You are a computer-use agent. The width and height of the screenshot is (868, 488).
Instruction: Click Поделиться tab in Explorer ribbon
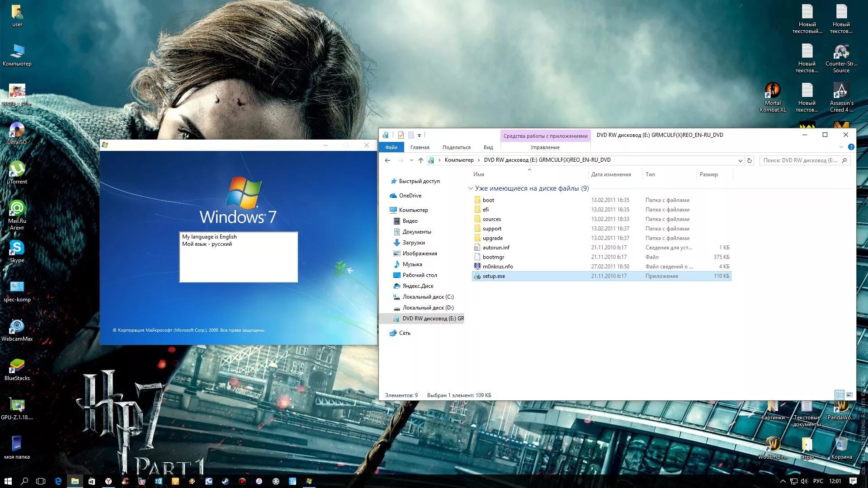point(457,147)
